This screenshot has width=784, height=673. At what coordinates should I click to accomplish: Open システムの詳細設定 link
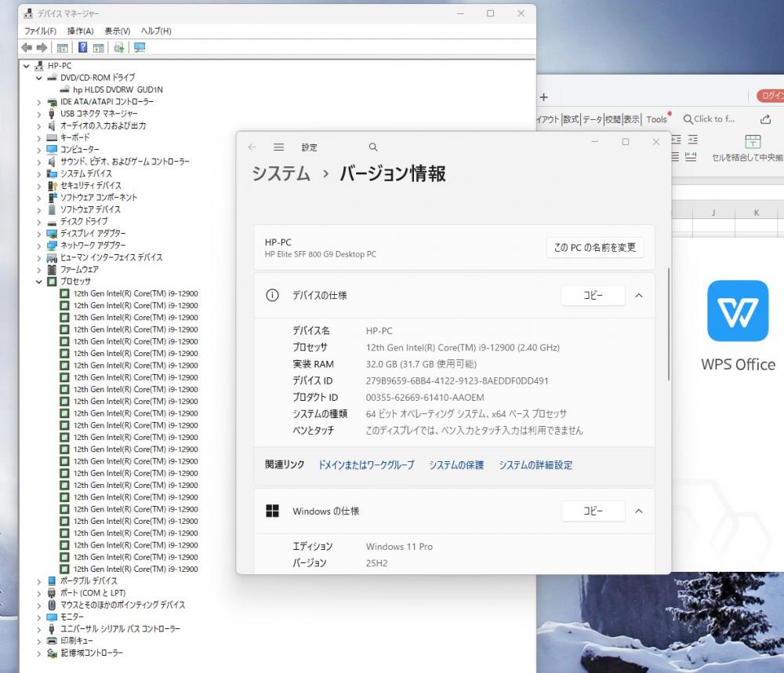pos(535,465)
